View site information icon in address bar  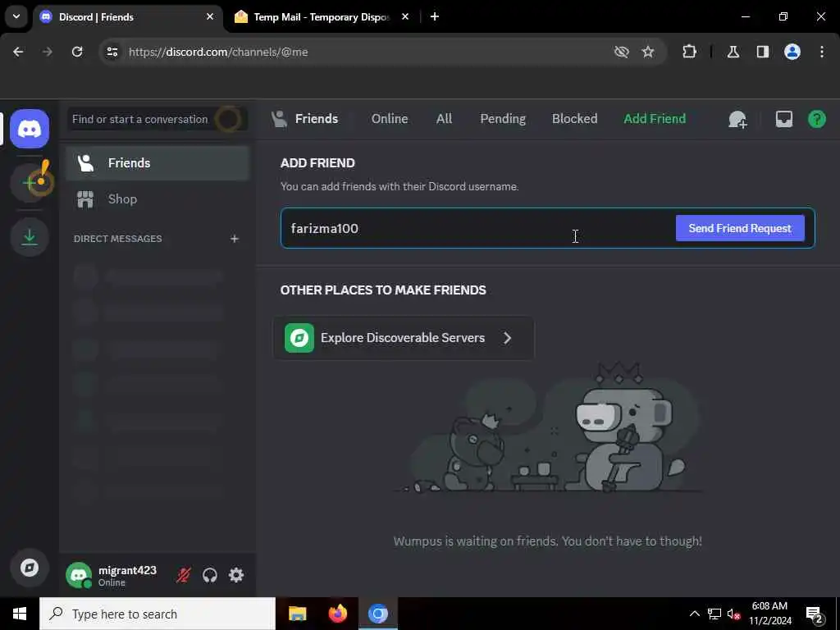coord(112,52)
